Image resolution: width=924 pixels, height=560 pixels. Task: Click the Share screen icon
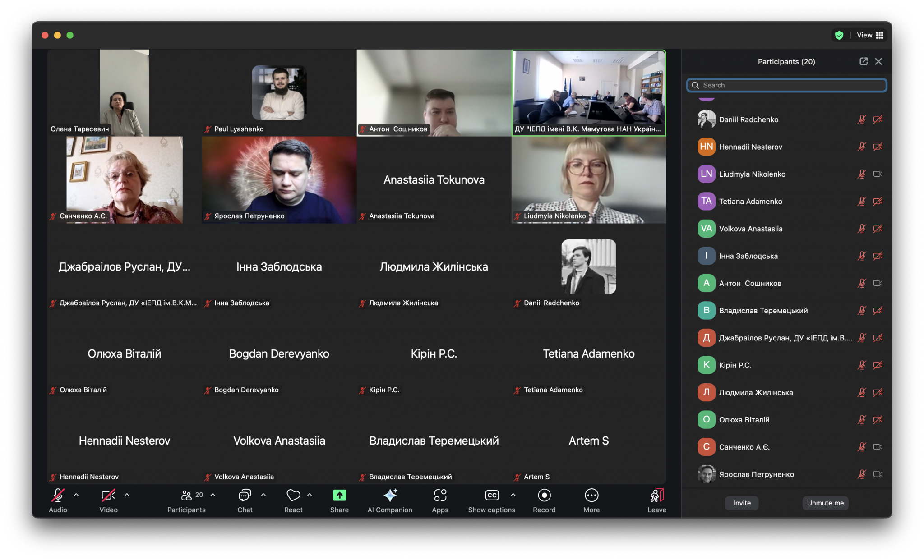coord(339,496)
